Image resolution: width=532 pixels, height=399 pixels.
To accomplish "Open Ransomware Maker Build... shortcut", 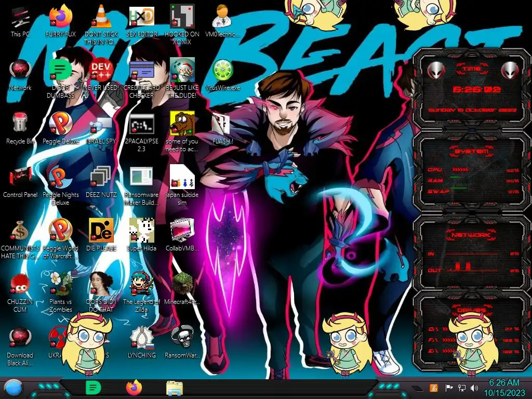I will 141,185.
